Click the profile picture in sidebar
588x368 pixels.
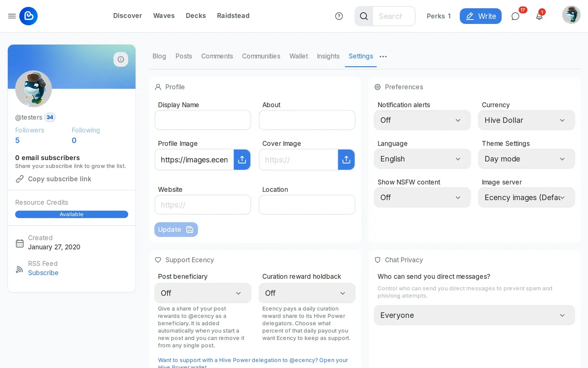[x=33, y=89]
